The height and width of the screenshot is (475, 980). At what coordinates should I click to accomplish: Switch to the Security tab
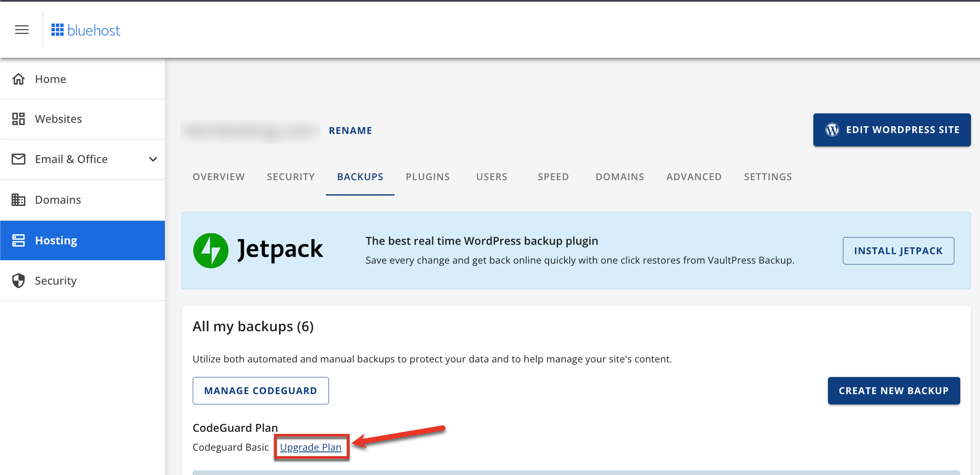291,177
